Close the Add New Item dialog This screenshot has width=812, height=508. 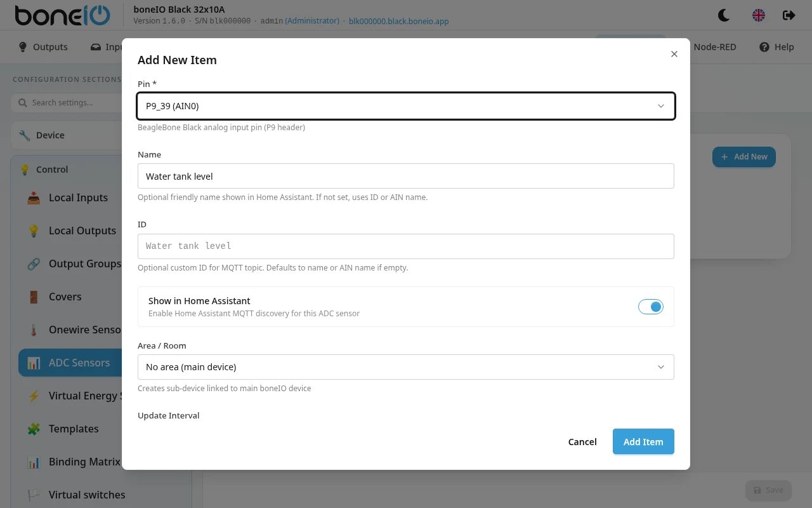674,54
